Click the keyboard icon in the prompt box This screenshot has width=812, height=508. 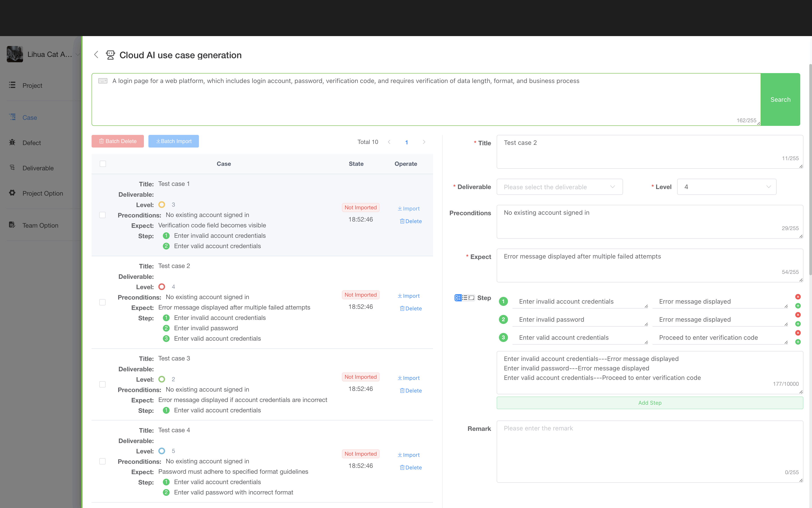pos(103,81)
